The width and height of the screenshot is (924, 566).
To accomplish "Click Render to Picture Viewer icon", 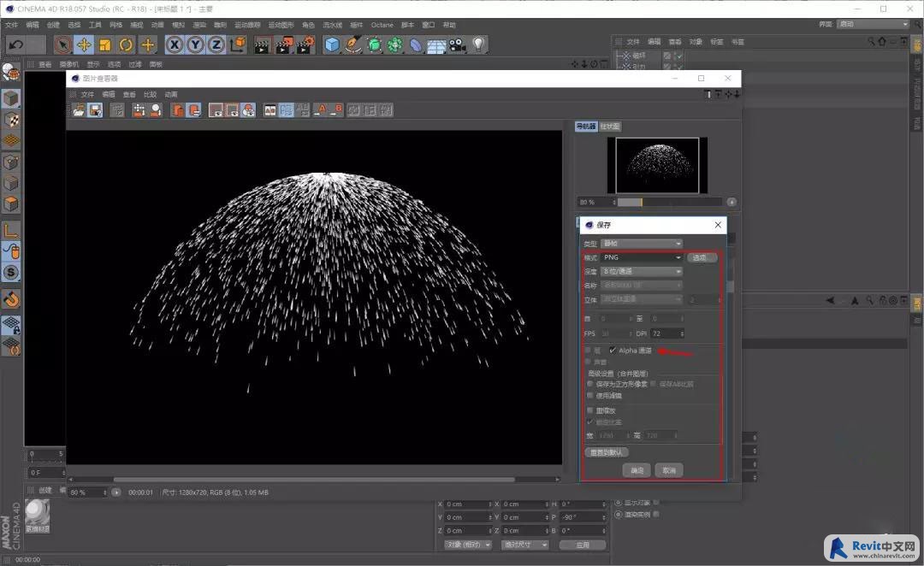I will [284, 44].
